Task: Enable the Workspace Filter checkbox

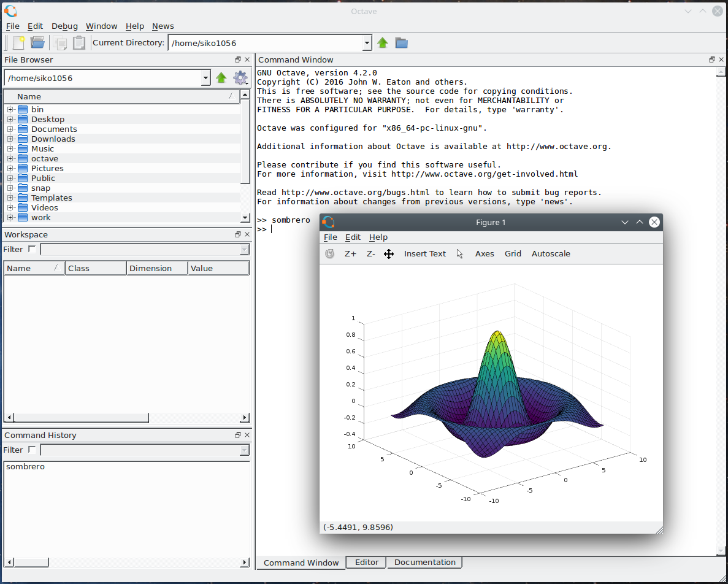Action: coord(32,249)
